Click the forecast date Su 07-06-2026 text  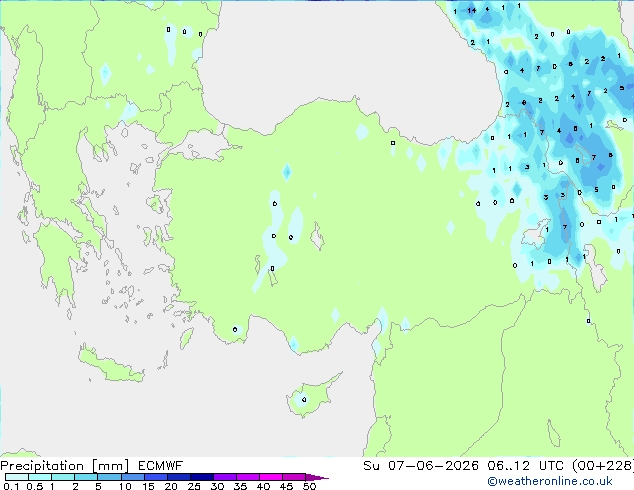[x=421, y=466]
